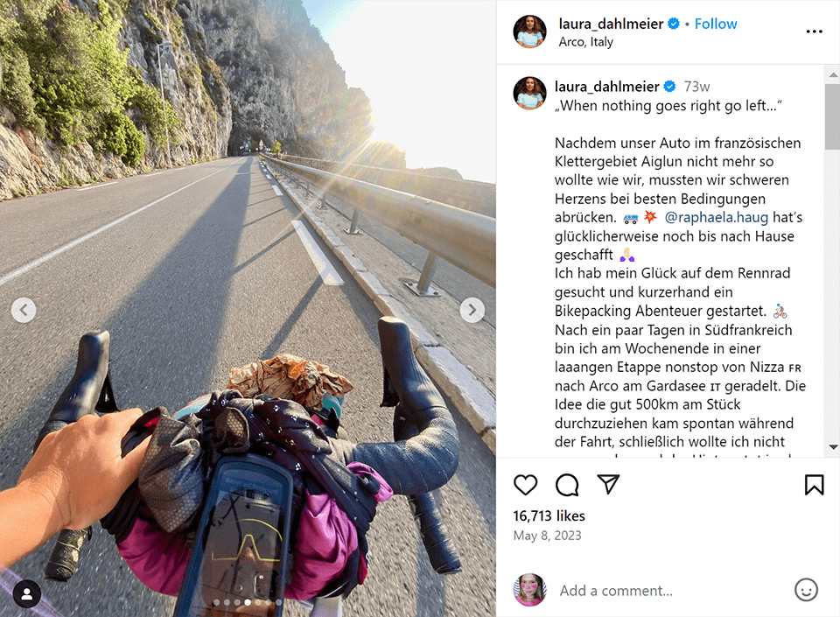Open emoji picker in comment box
Image resolution: width=840 pixels, height=617 pixels.
click(806, 590)
